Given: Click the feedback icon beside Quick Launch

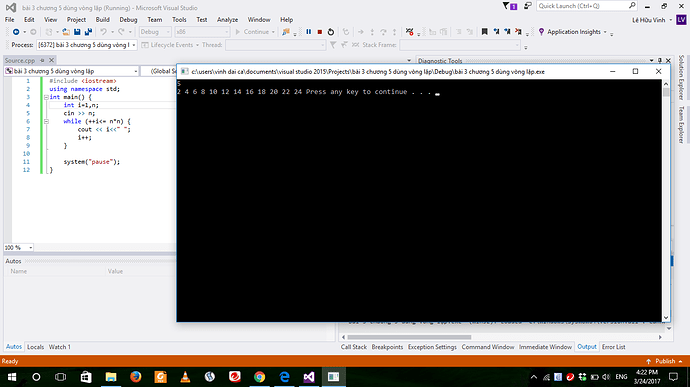Looking at the screenshot, I should click(x=528, y=6).
